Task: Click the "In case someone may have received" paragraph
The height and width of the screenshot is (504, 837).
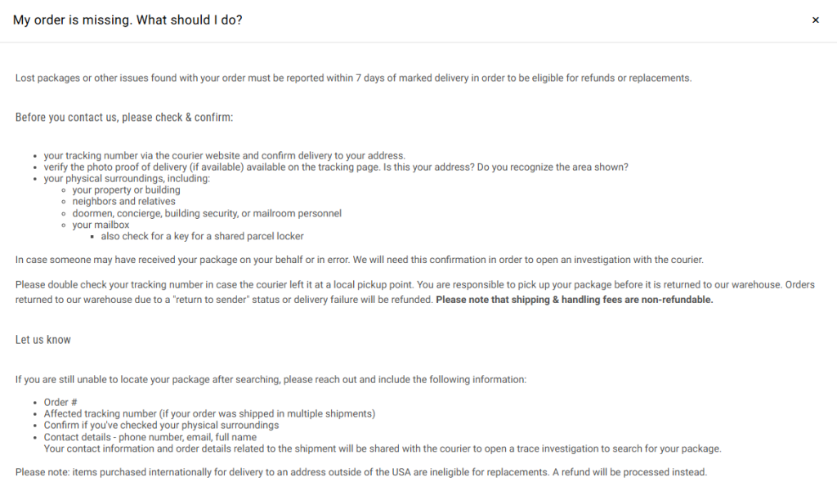Action: pos(359,260)
